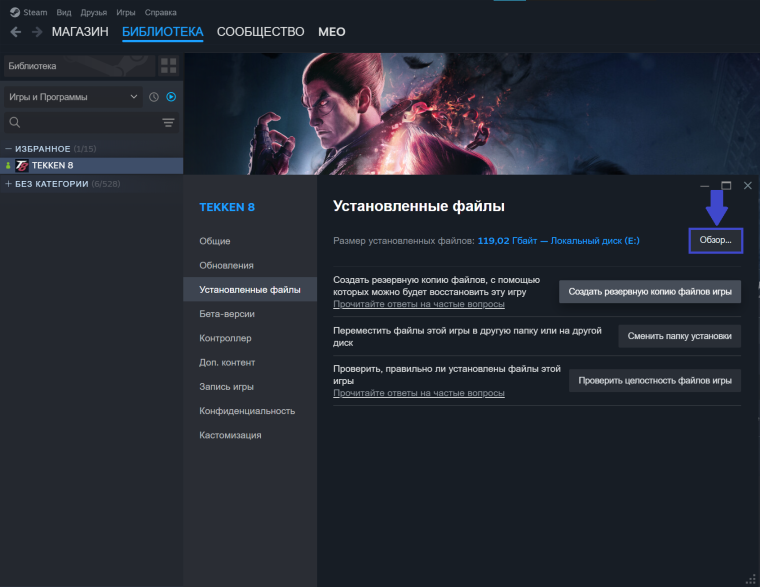
Task: Minimize the properties dialog
Action: (x=705, y=186)
